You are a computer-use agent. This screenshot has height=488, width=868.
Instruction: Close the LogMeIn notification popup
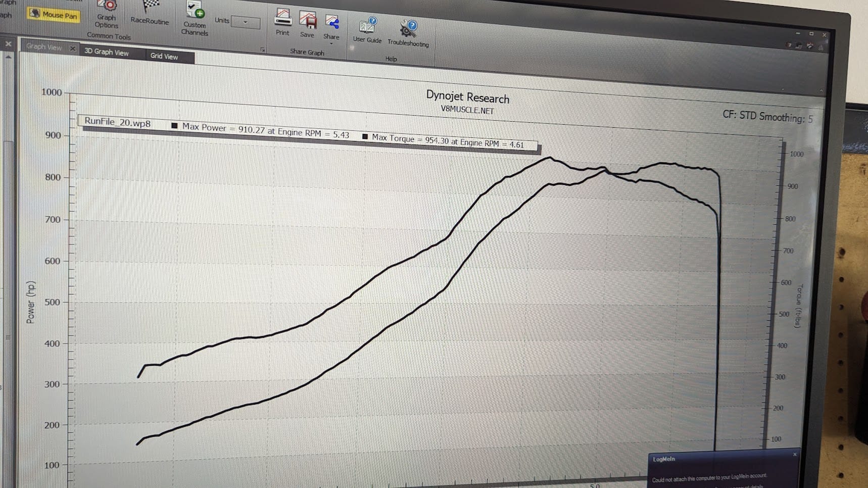[x=795, y=455]
